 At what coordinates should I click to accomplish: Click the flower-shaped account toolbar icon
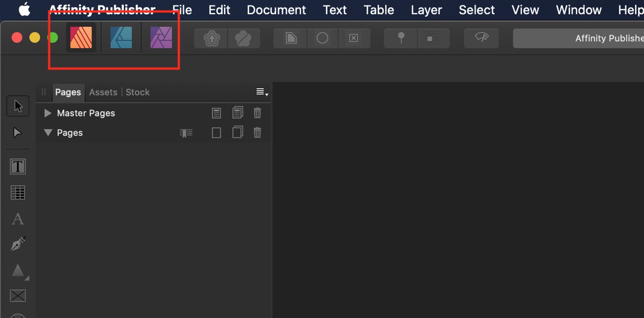tap(244, 38)
